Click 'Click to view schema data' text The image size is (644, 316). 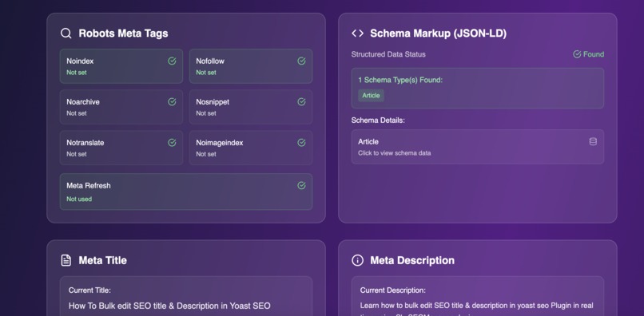(x=394, y=153)
